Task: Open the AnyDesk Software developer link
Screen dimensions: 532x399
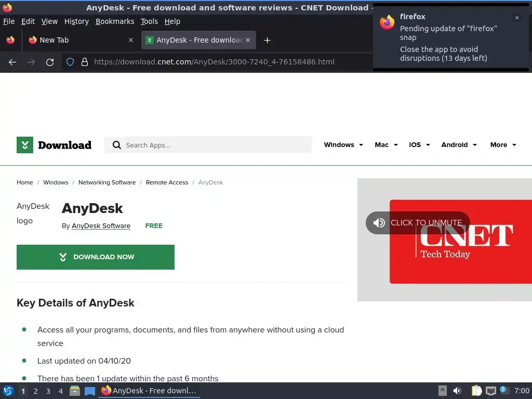Action: 101,226
